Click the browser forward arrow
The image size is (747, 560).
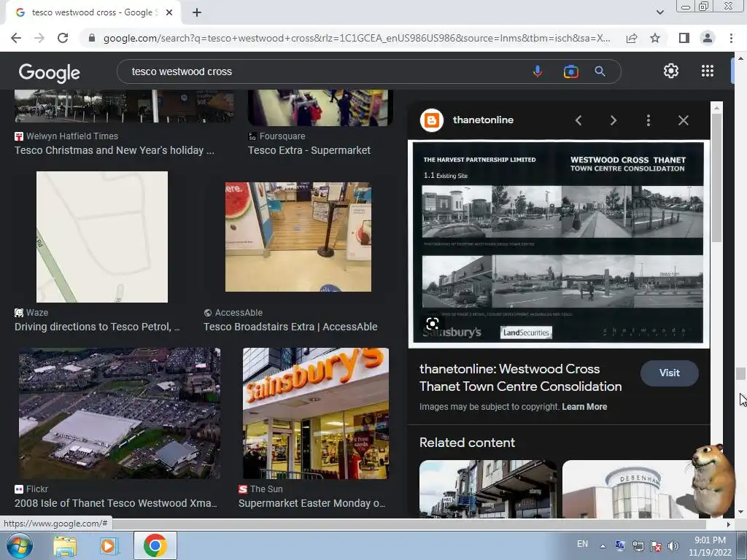[x=39, y=38]
